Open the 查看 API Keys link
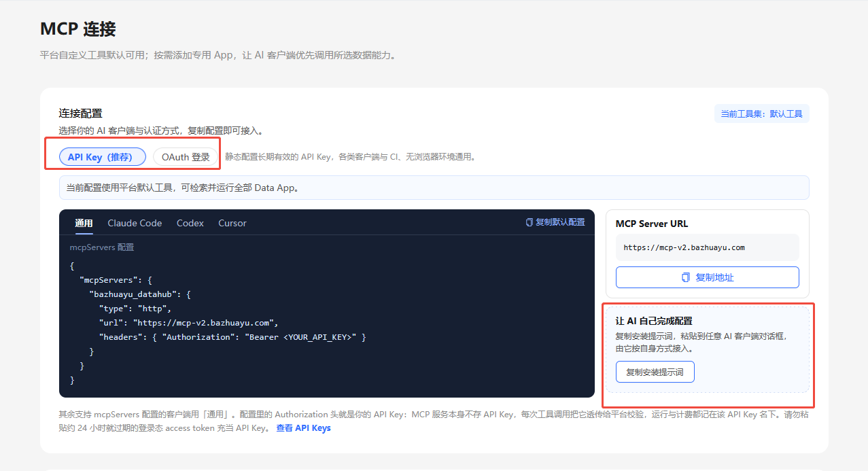This screenshot has height=471, width=868. (303, 428)
